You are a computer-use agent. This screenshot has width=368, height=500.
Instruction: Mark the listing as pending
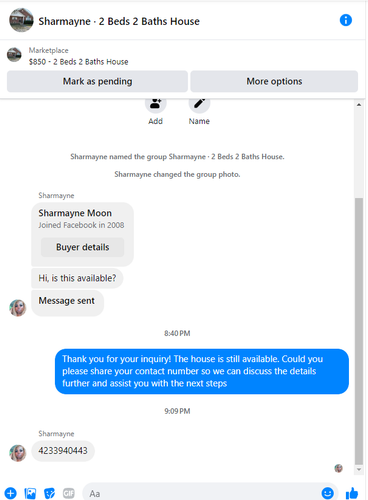97,81
